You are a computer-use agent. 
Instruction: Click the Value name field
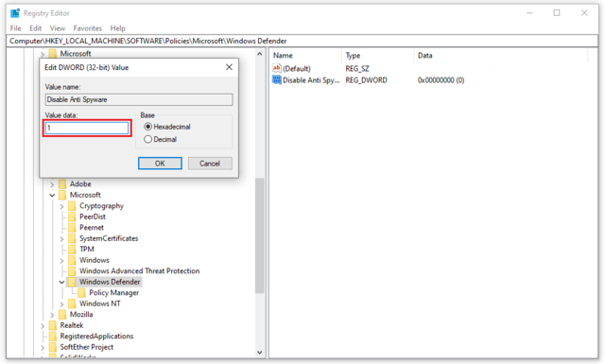click(x=139, y=99)
